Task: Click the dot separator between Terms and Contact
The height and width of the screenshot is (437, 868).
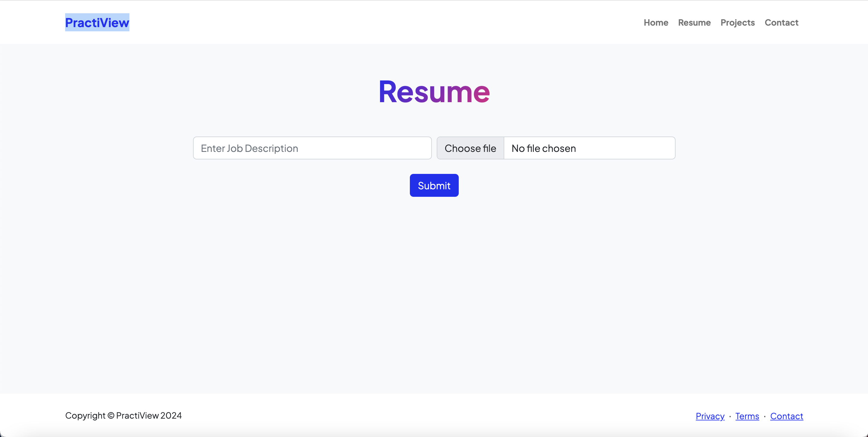Action: pyautogui.click(x=765, y=417)
